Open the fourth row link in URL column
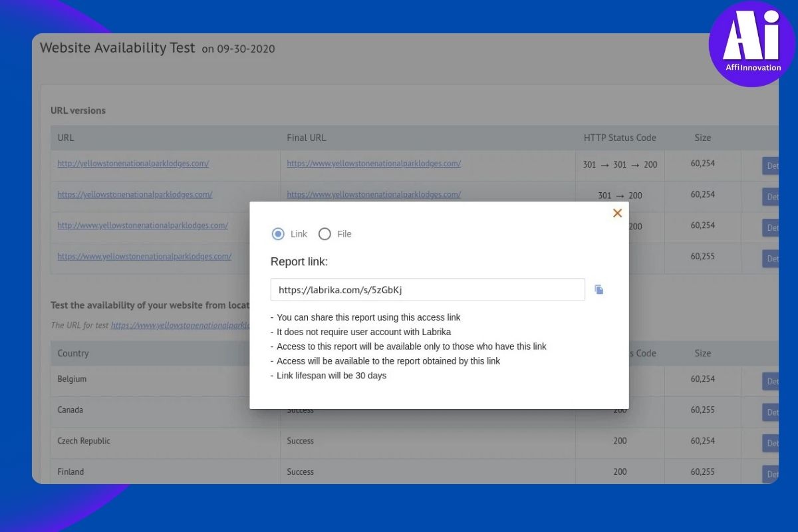 coord(144,257)
